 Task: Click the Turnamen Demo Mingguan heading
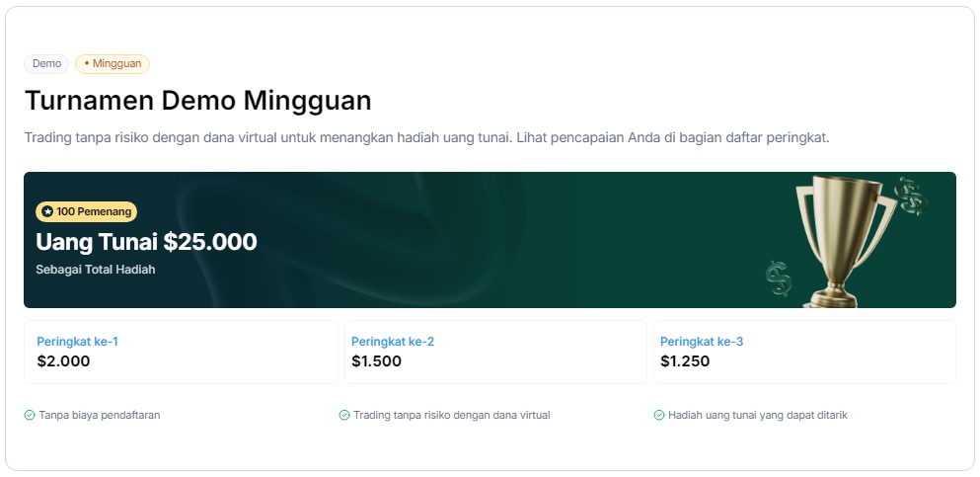click(x=197, y=101)
